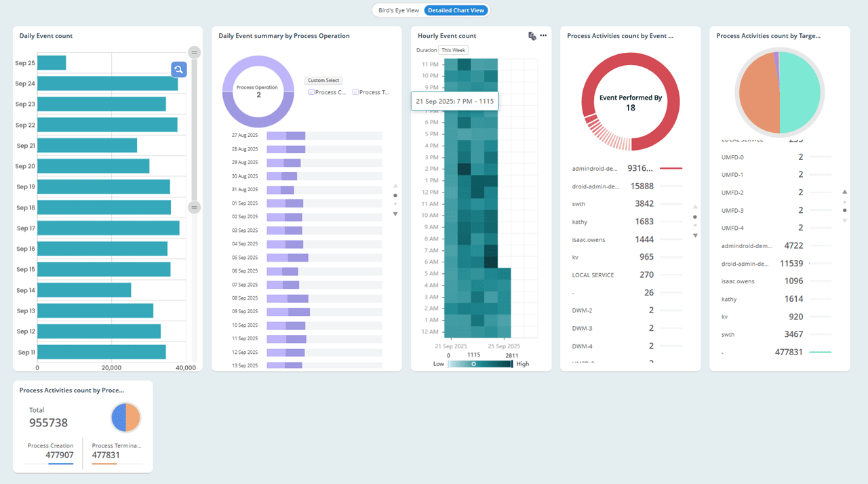868x484 pixels.
Task: Click the bottom range handle of the Daily Event scrollbar
Action: tap(195, 207)
